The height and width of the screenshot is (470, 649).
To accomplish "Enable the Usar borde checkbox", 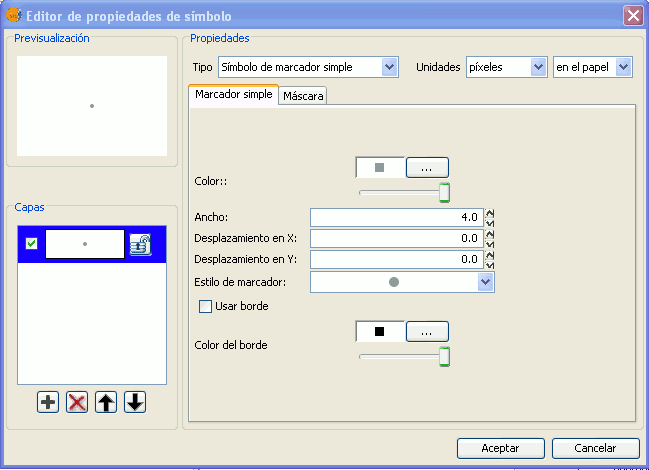I will 205,307.
